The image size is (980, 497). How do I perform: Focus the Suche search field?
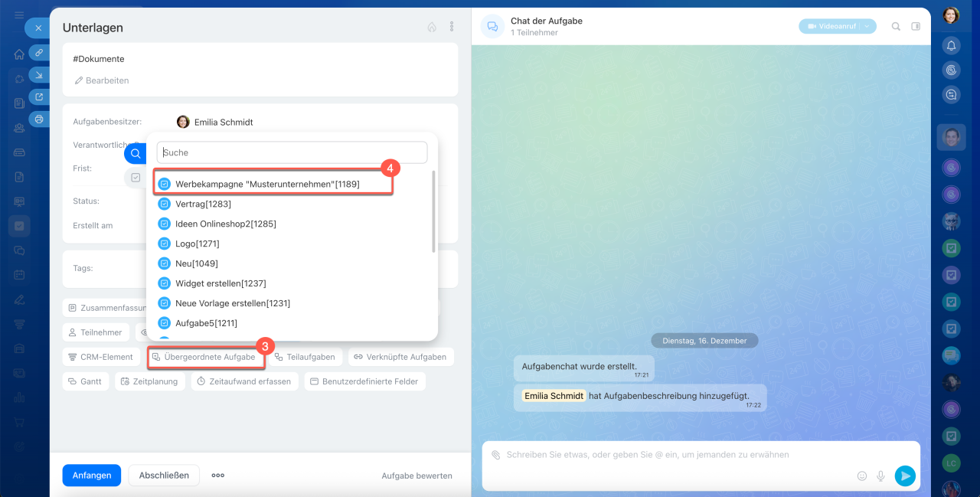coord(292,152)
